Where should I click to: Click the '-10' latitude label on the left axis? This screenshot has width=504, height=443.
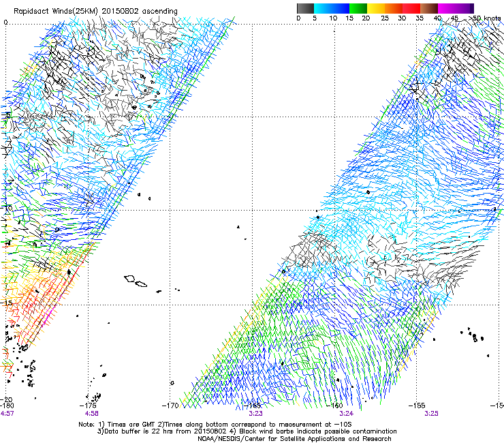pos(6,208)
